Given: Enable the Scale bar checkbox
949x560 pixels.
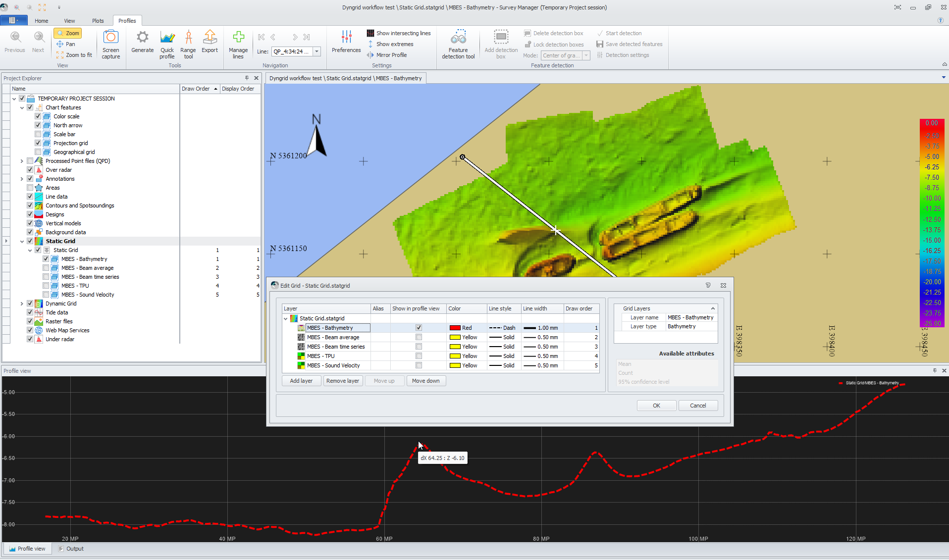Looking at the screenshot, I should click(x=38, y=134).
